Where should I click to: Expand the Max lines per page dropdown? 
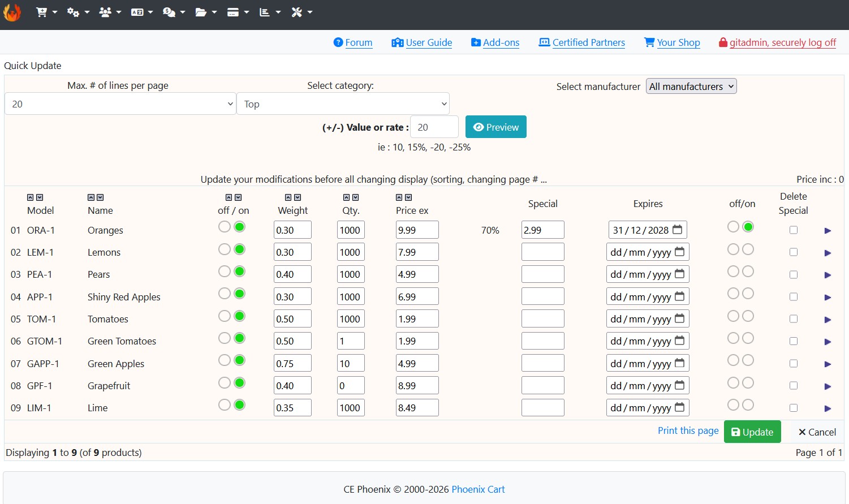click(120, 104)
